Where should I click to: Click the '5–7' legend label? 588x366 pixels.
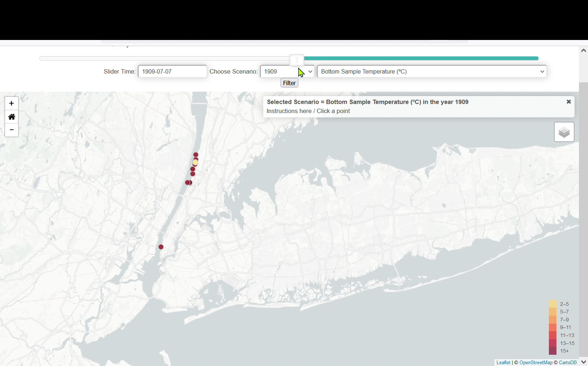click(564, 312)
